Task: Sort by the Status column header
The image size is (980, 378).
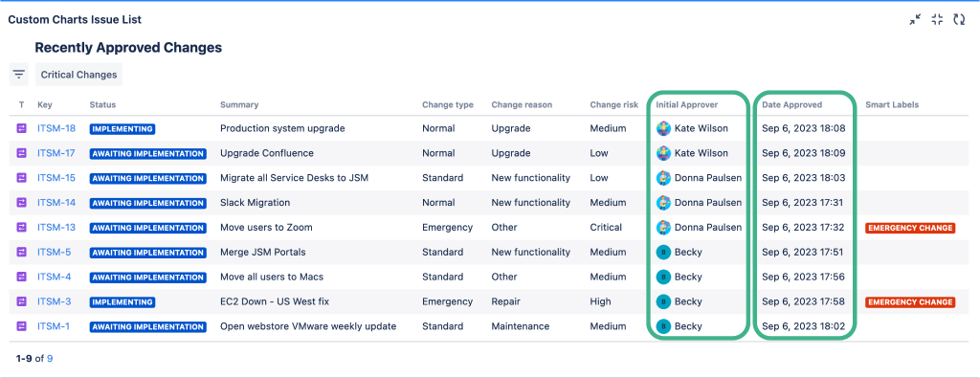Action: pyautogui.click(x=102, y=105)
